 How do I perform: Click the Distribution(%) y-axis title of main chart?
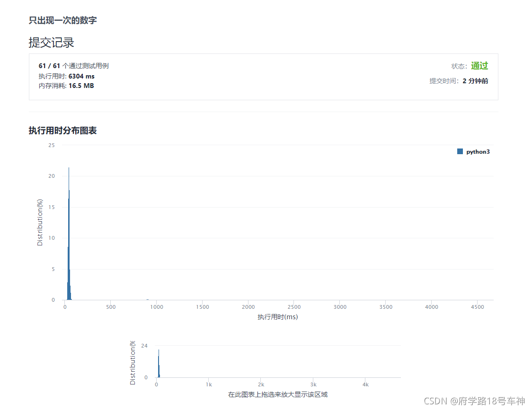tap(40, 222)
